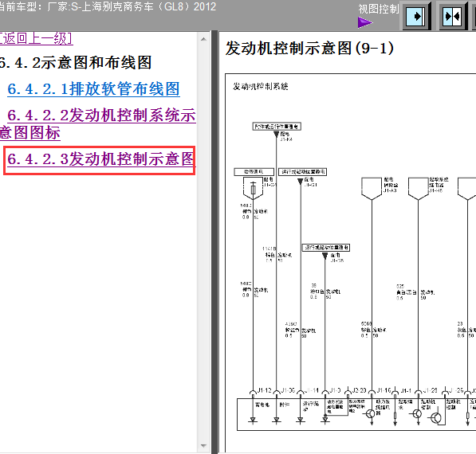
Task: Click the 视图控制 label
Action: 379,9
